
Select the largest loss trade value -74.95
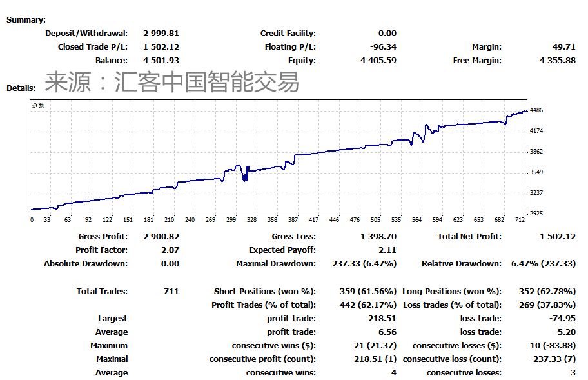562,319
